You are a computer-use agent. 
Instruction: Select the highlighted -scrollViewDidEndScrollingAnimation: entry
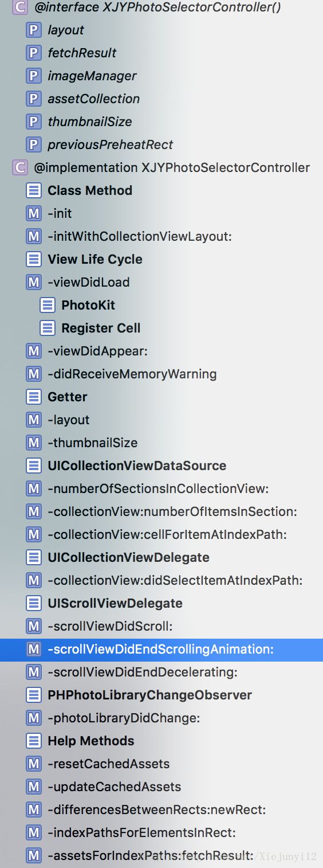[161, 649]
